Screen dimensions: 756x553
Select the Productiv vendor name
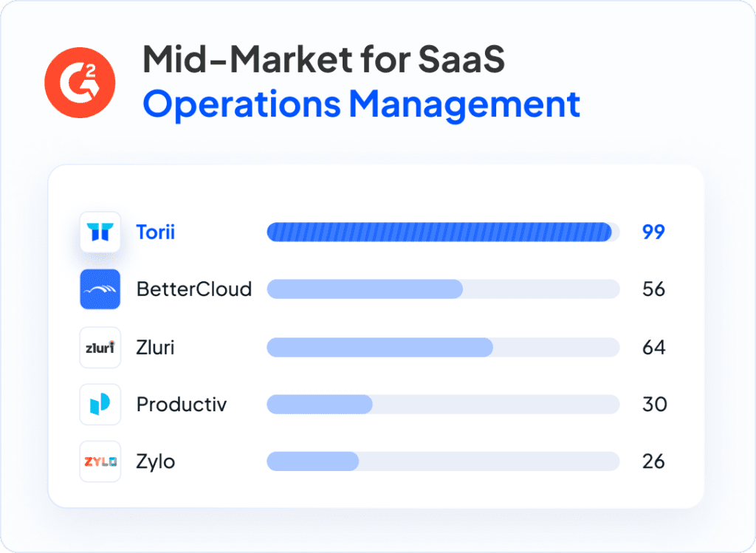point(182,404)
